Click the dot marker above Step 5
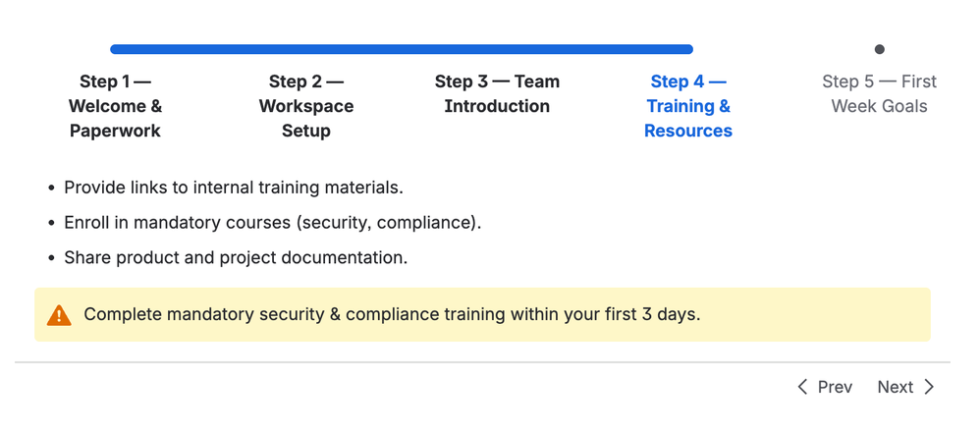Image resolution: width=980 pixels, height=431 pixels. (x=880, y=49)
